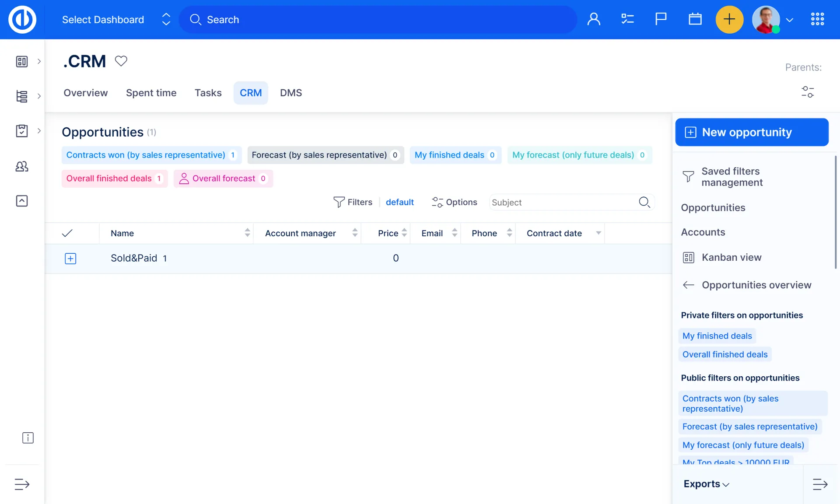Open the calendar icon in top bar
840x504 pixels.
(695, 19)
